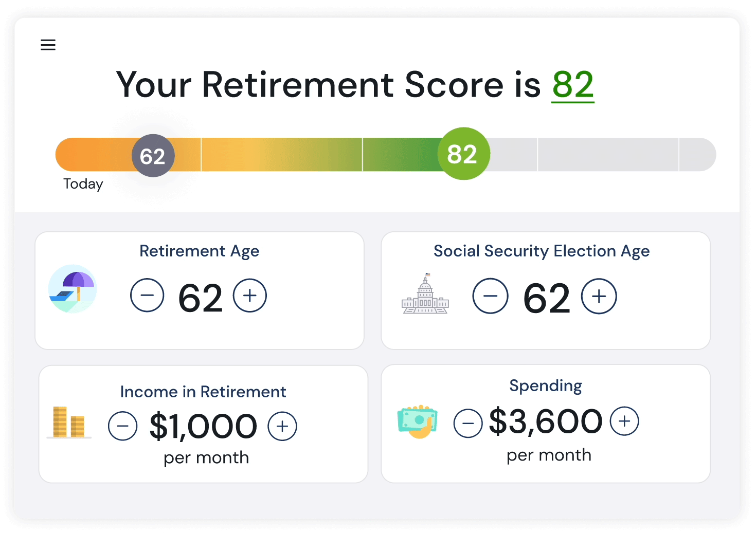Viewport: 756px width, 533px height.
Task: Click the hand holding cash icon
Action: pyautogui.click(x=418, y=421)
